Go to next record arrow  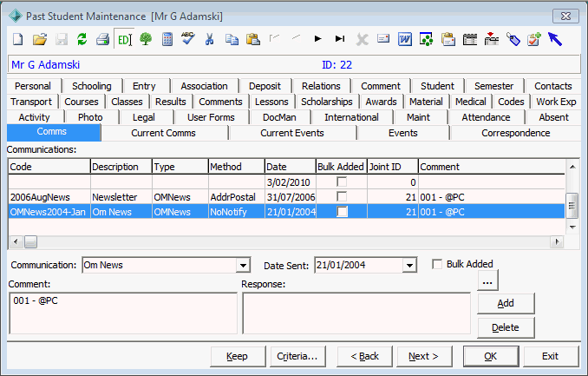coord(318,39)
